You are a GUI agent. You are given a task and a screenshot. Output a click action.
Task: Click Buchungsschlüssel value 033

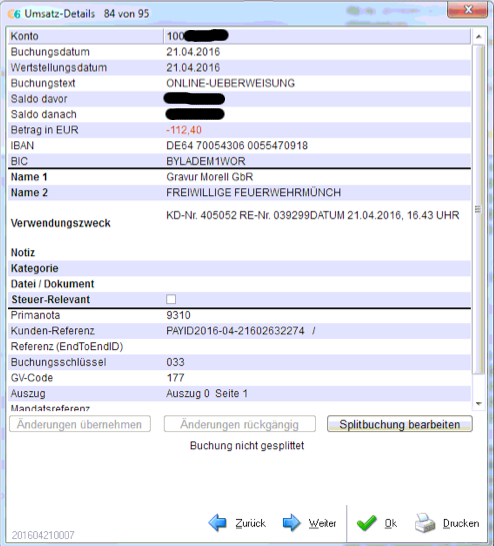tap(175, 362)
